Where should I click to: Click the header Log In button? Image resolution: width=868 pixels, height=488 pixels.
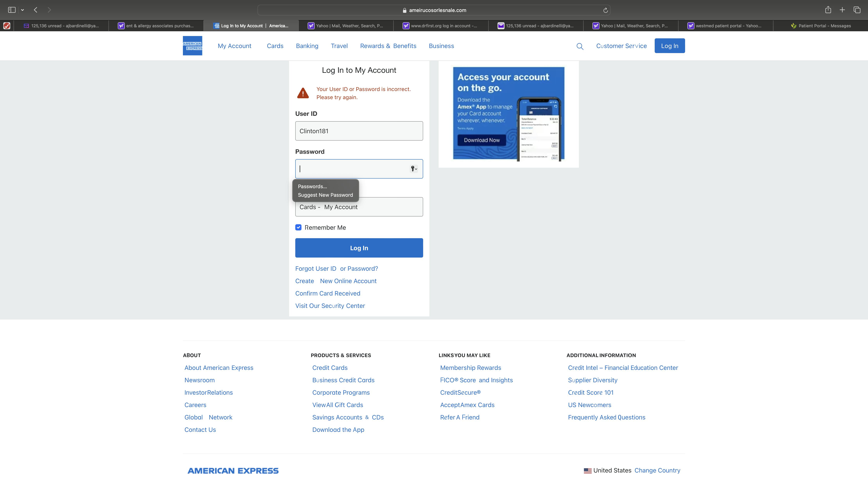(x=670, y=46)
